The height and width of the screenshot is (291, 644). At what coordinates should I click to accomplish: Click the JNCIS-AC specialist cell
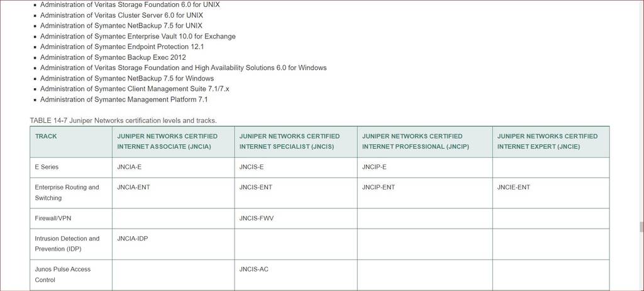[296, 275]
